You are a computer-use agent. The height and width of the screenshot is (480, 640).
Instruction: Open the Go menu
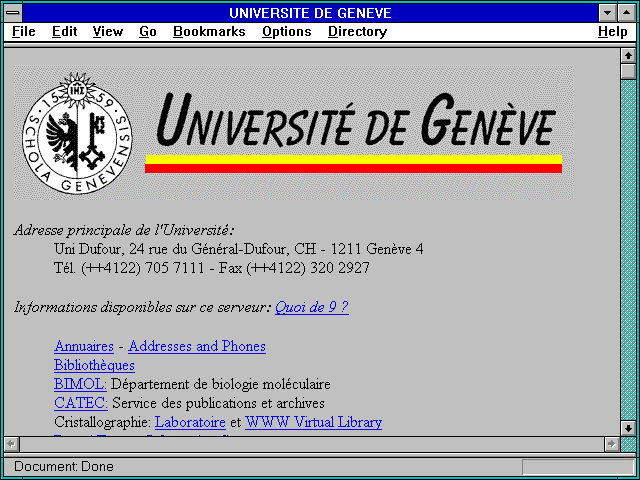click(148, 32)
